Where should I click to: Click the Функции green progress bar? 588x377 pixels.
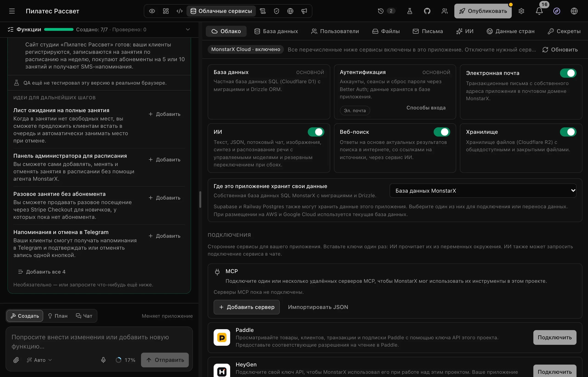tap(59, 29)
